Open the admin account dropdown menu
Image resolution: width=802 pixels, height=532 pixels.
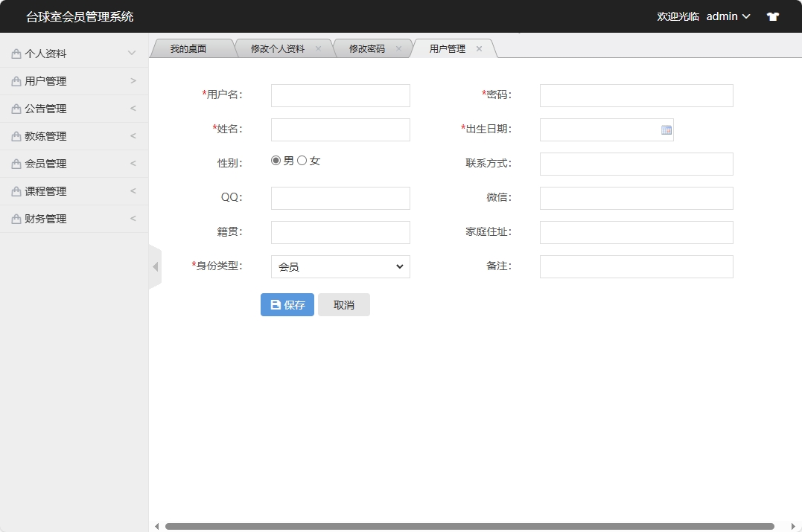pos(722,16)
